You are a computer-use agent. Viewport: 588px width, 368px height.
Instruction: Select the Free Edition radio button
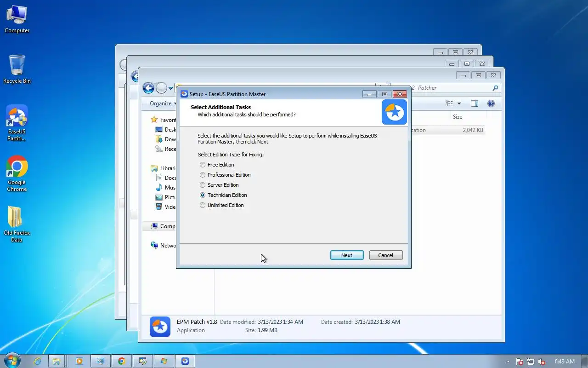(203, 165)
